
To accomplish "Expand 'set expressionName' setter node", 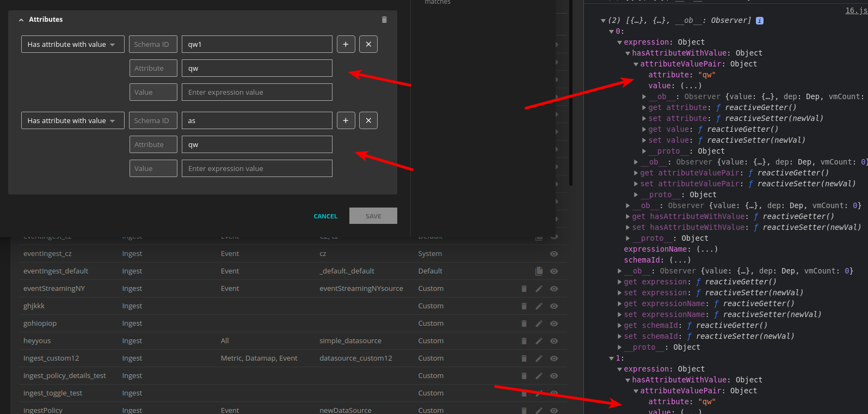I will pos(620,315).
